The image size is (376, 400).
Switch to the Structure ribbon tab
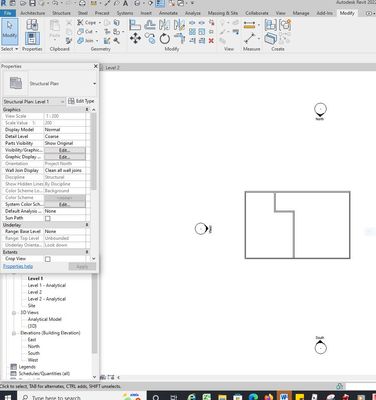click(61, 13)
